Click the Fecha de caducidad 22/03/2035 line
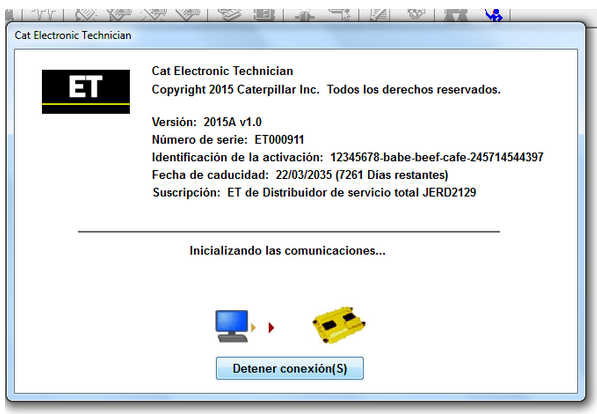 coord(300,175)
